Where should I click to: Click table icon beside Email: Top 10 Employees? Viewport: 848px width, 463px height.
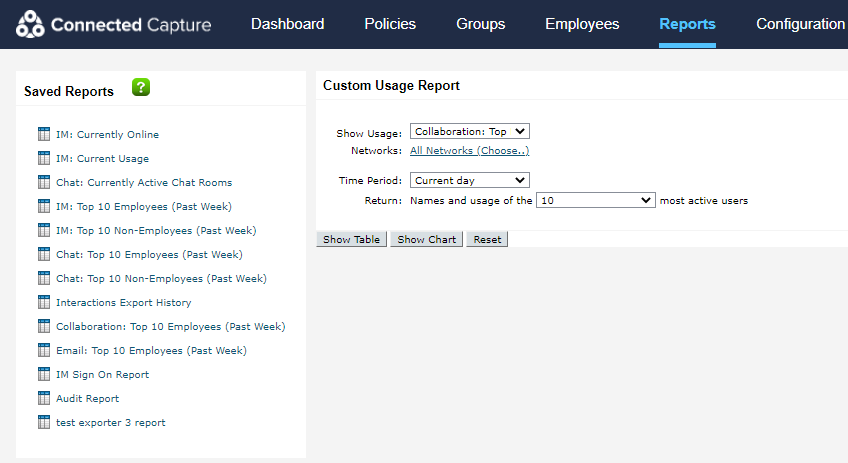click(x=44, y=350)
